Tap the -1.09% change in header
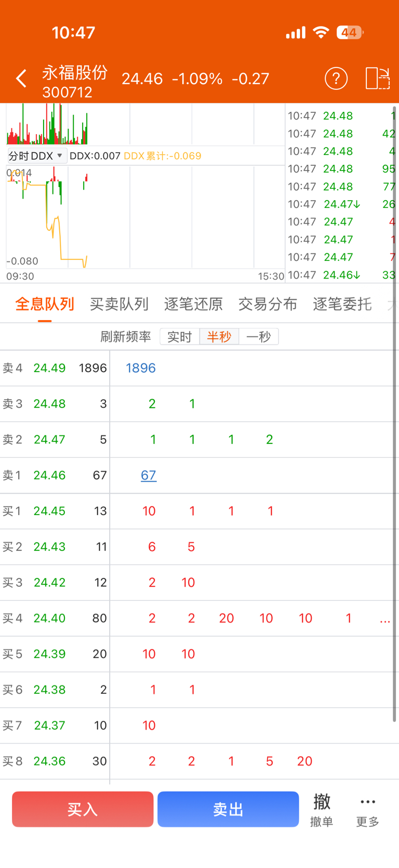Viewport: 399px width, 868px height. tap(197, 78)
